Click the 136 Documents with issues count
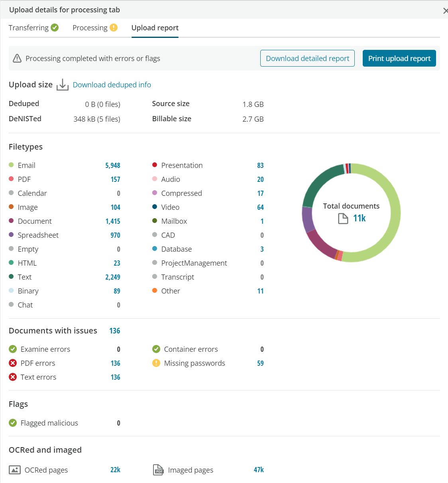The width and height of the screenshot is (448, 483). point(115,331)
